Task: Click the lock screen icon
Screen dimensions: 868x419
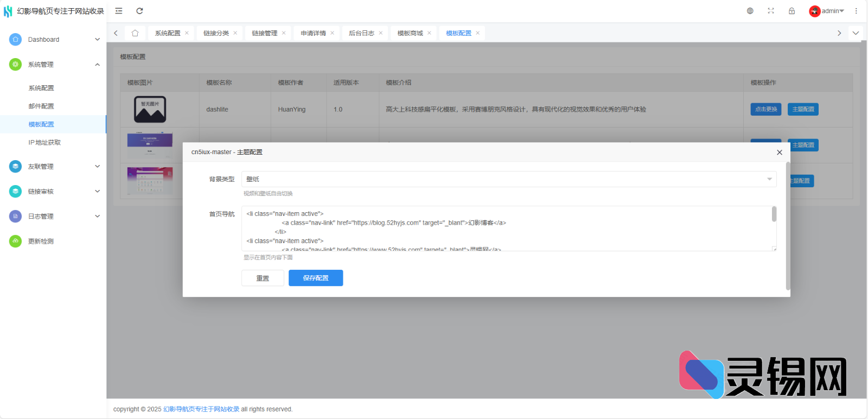Action: [792, 11]
